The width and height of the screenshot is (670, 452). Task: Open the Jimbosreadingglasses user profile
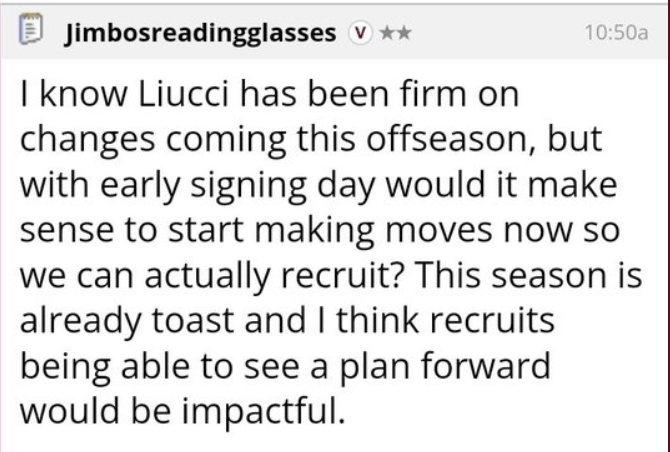point(200,33)
